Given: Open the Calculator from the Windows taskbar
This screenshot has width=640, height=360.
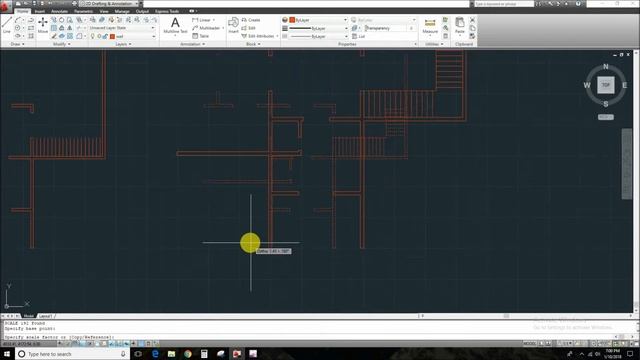Looking at the screenshot, I should (204, 353).
